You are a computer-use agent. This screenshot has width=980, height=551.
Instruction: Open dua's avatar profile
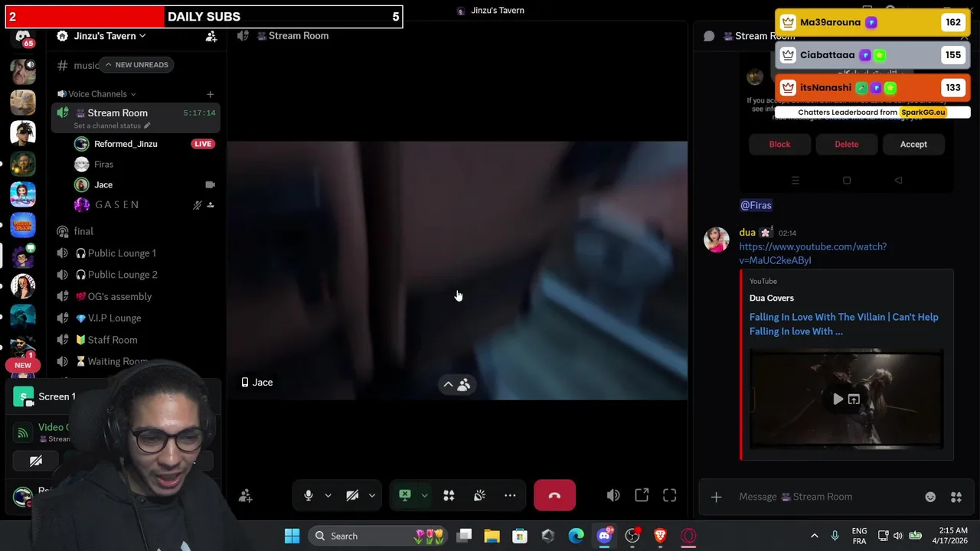(717, 240)
